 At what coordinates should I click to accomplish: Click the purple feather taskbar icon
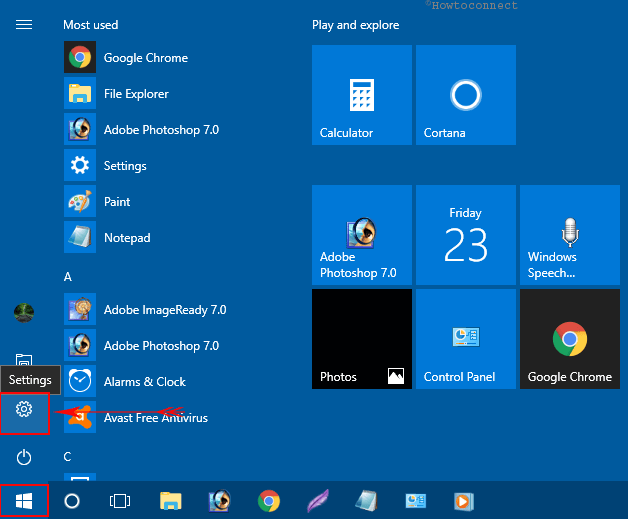pos(318,501)
